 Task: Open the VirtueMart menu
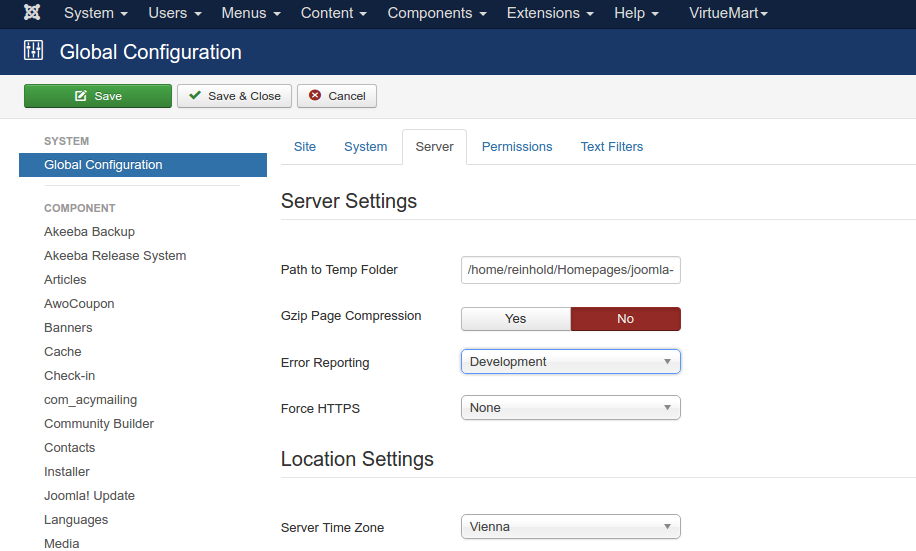pos(728,13)
